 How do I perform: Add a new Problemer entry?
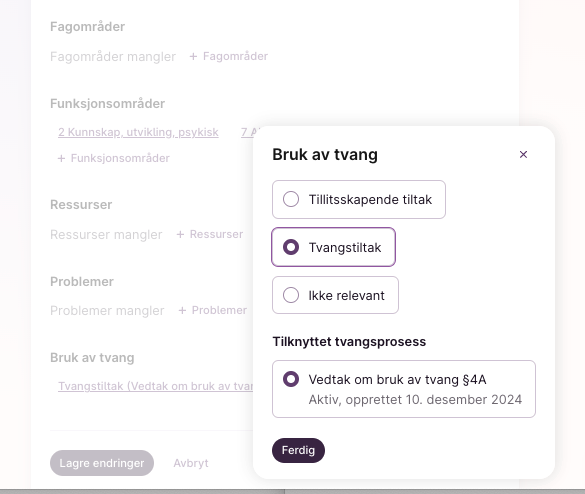[213, 310]
